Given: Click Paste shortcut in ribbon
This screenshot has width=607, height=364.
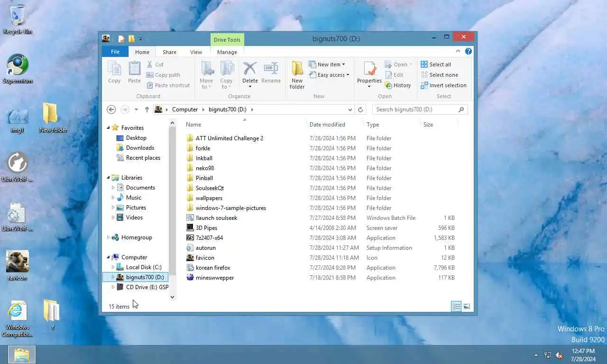Looking at the screenshot, I should pyautogui.click(x=168, y=85).
